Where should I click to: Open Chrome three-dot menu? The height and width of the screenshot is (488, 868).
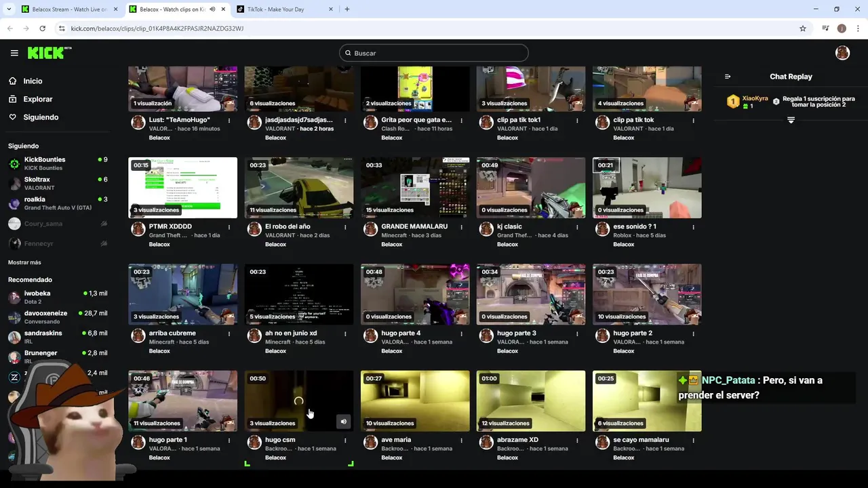pos(858,28)
